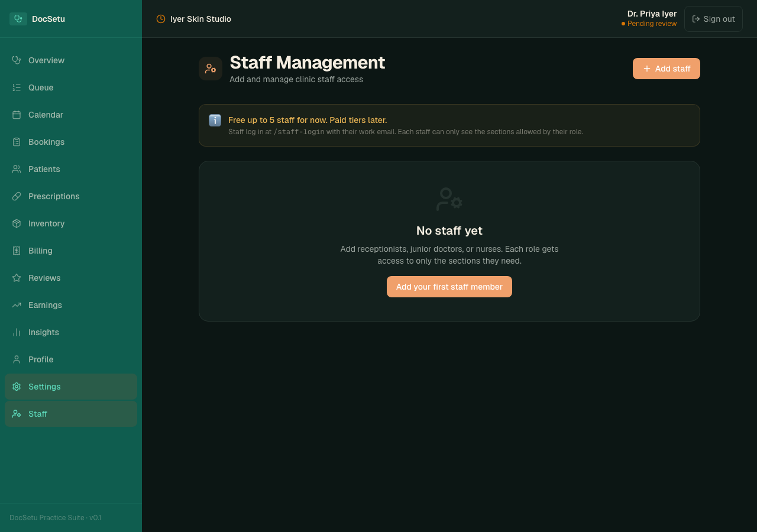Navigate to Bookings
This screenshot has width=757, height=532.
[71, 142]
